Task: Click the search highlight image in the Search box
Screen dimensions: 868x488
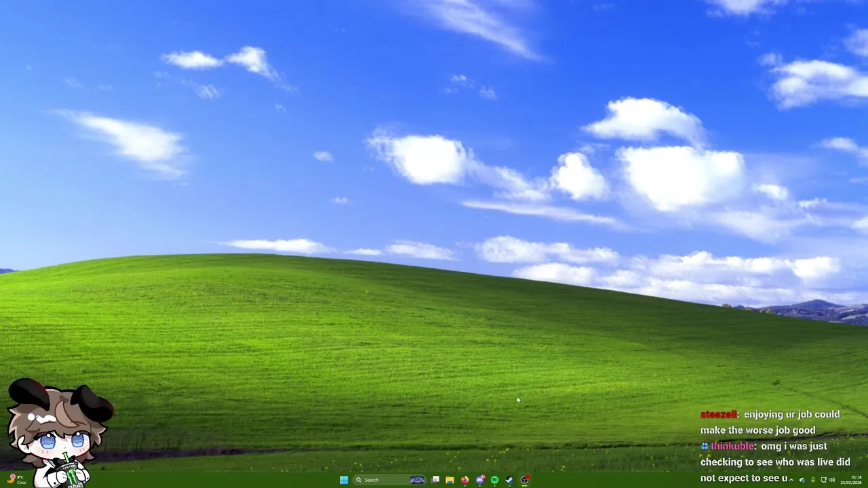Action: pyautogui.click(x=417, y=480)
